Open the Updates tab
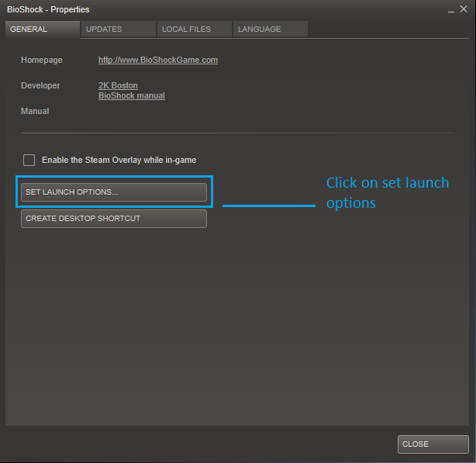Image resolution: width=476 pixels, height=463 pixels. [119, 29]
